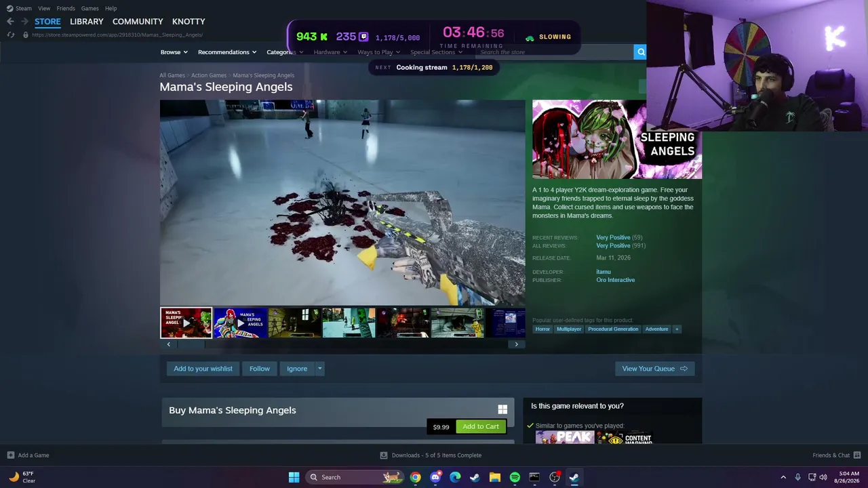Click the padlock icon beside the URL
This screenshot has height=488, width=868.
[26, 35]
